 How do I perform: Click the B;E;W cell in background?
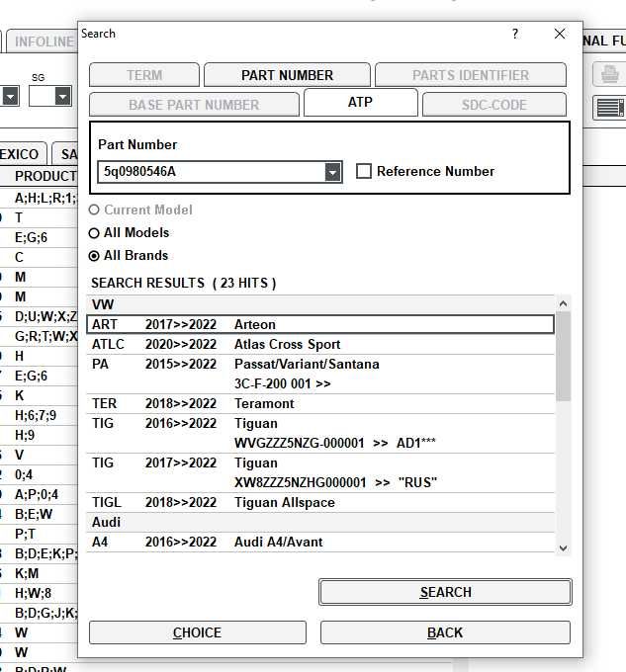coord(34,514)
